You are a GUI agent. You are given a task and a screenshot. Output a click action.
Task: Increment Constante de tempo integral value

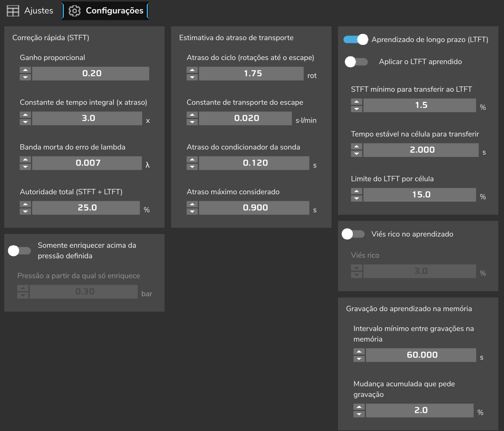(25, 115)
